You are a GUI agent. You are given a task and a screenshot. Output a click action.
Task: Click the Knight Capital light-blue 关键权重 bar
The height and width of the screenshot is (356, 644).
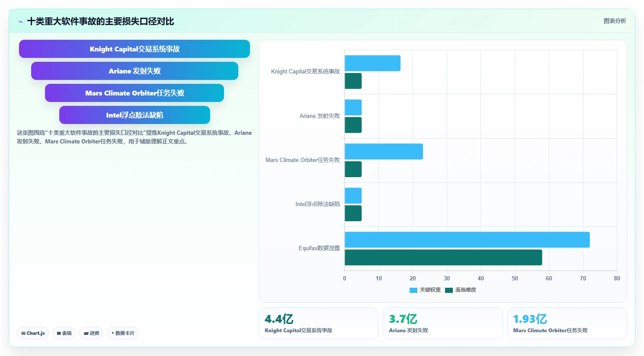tap(372, 63)
